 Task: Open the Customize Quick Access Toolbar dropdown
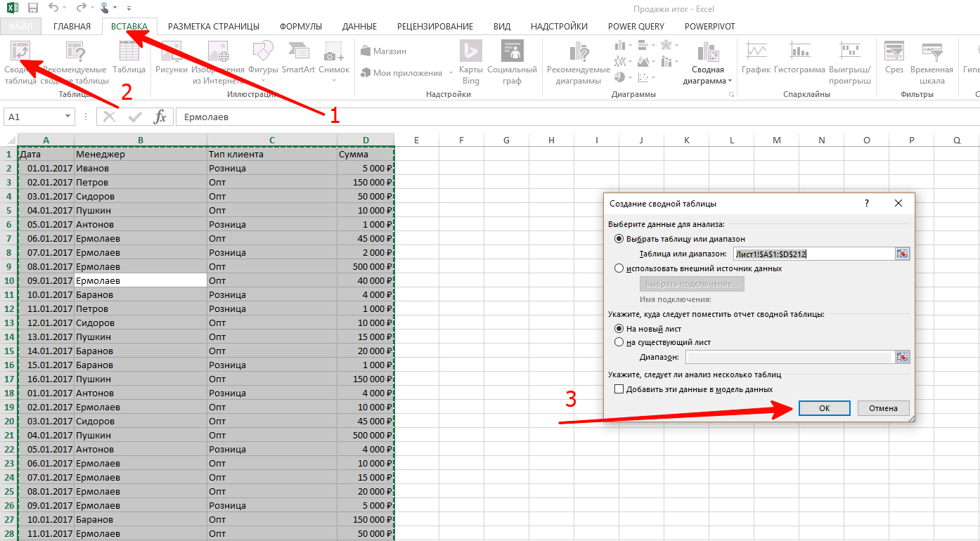pyautogui.click(x=129, y=9)
